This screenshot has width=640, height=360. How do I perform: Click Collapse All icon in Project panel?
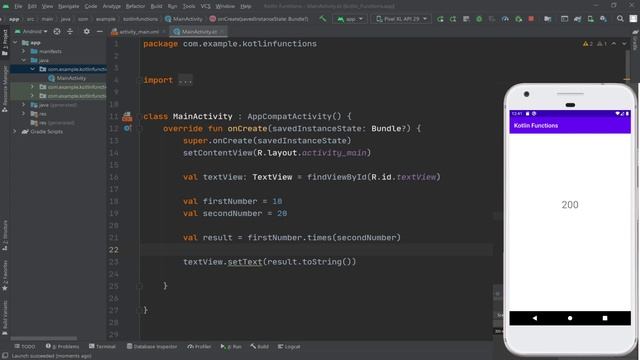[70, 31]
